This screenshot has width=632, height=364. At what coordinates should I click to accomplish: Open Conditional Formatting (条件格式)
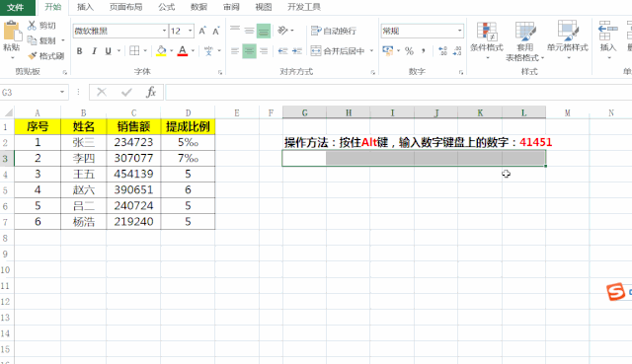pos(487,41)
